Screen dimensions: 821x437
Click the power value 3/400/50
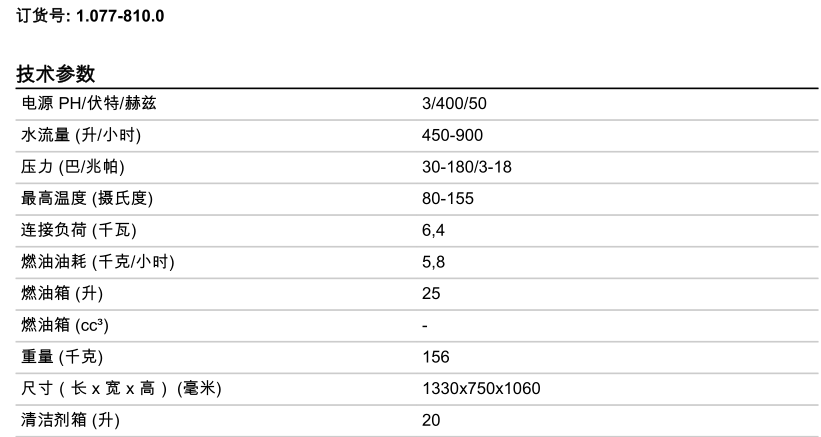[454, 104]
